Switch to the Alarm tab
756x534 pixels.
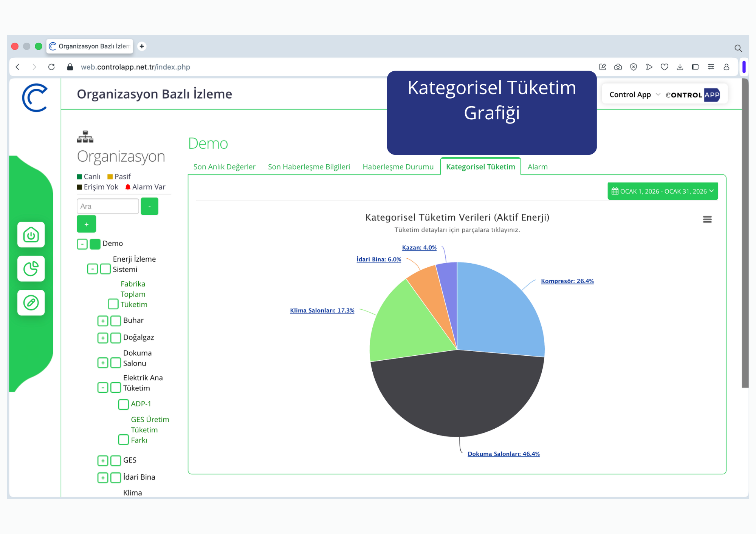[x=538, y=167]
